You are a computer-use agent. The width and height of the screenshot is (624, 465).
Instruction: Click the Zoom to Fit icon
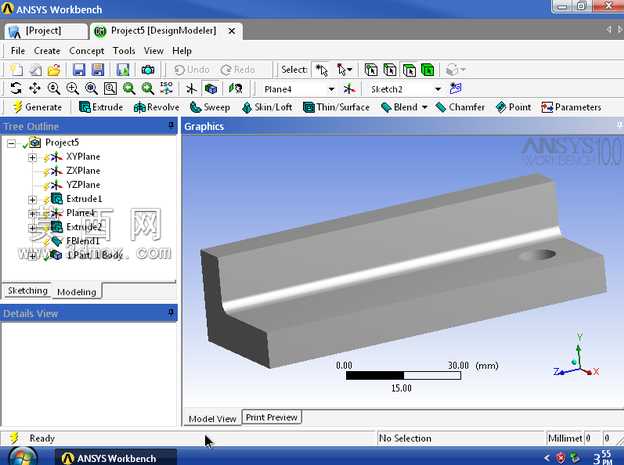pyautogui.click(x=91, y=88)
